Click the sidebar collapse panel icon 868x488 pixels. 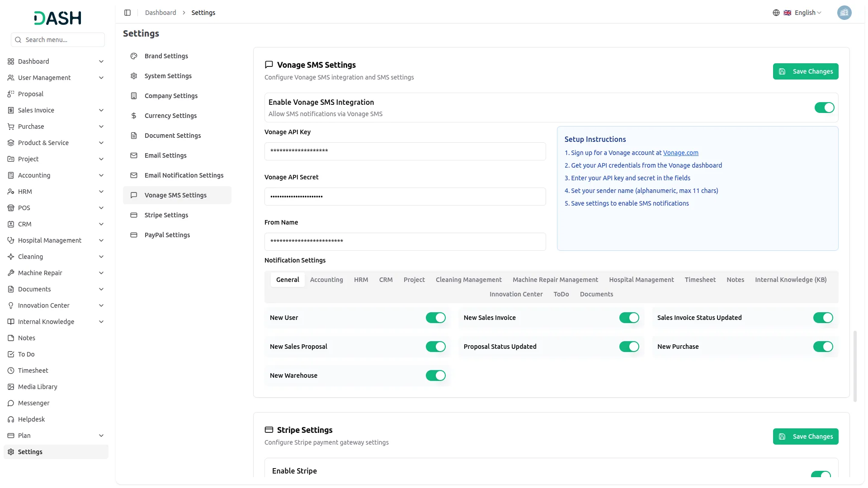pyautogui.click(x=127, y=13)
